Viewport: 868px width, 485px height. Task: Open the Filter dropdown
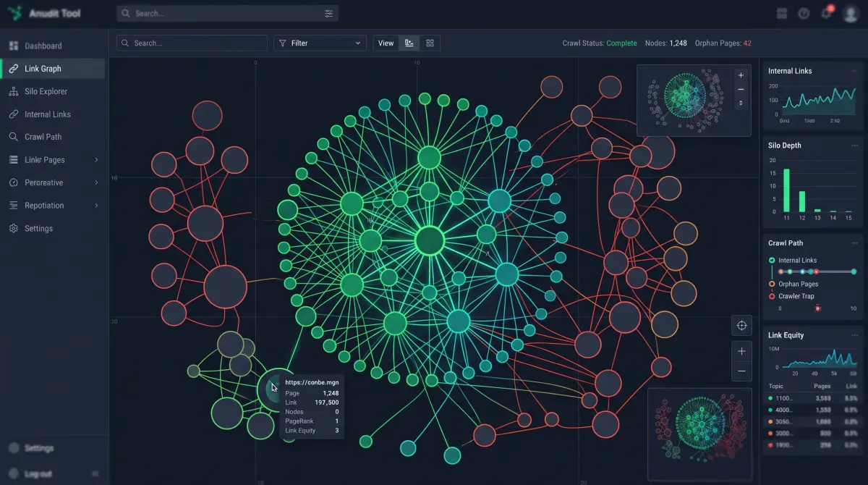pos(320,43)
